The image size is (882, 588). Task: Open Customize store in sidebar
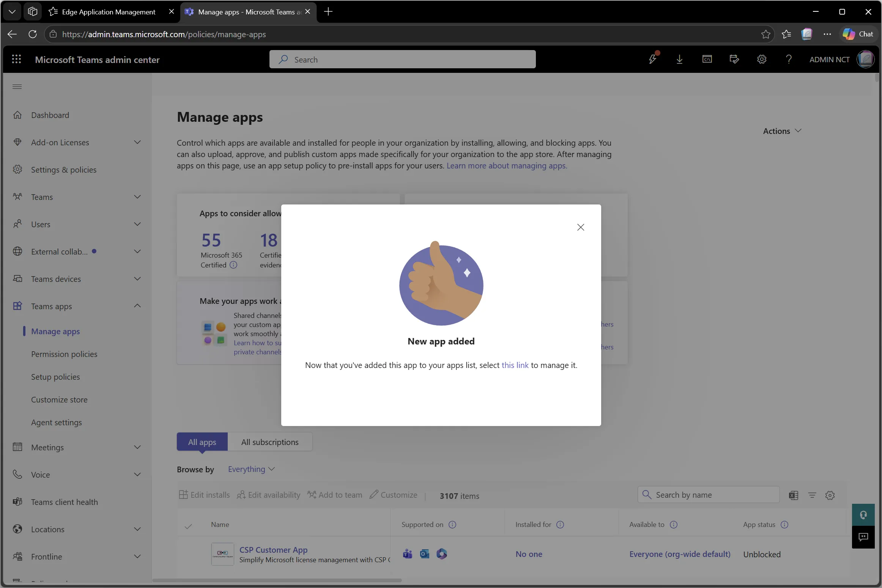[59, 399]
